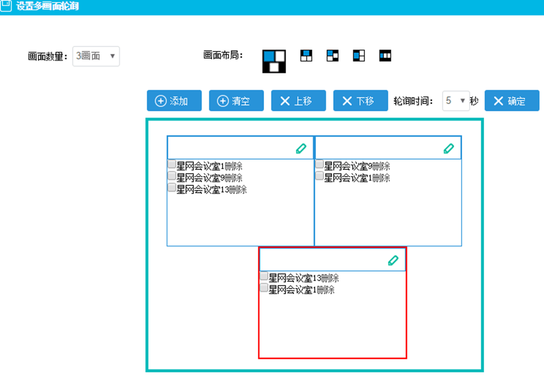
Task: Click the 添加 button
Action: point(171,101)
